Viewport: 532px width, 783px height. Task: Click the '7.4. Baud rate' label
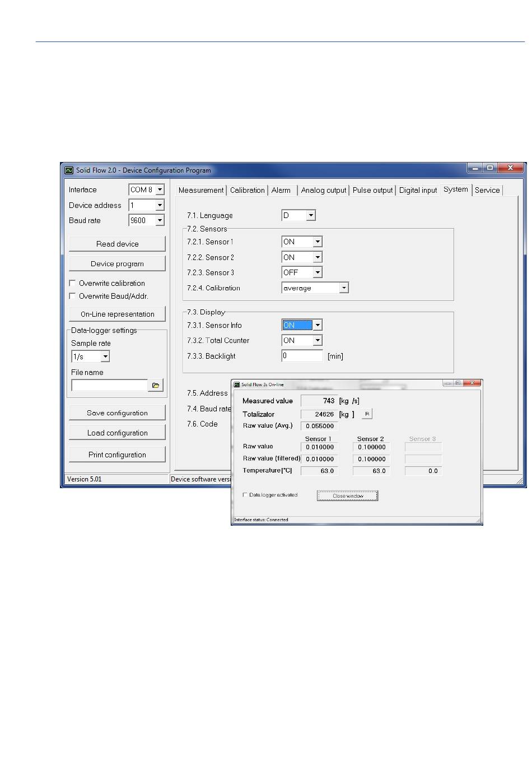coord(209,409)
